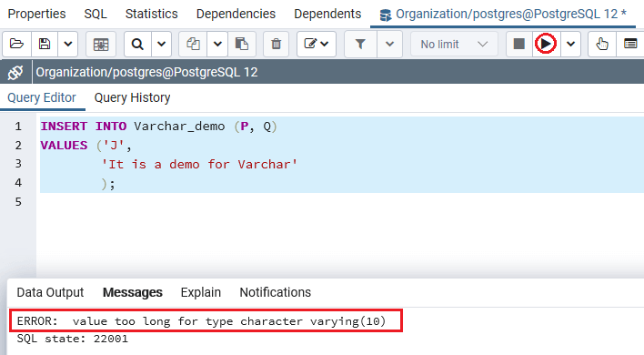Click line number 5 in the gutter

pos(18,202)
